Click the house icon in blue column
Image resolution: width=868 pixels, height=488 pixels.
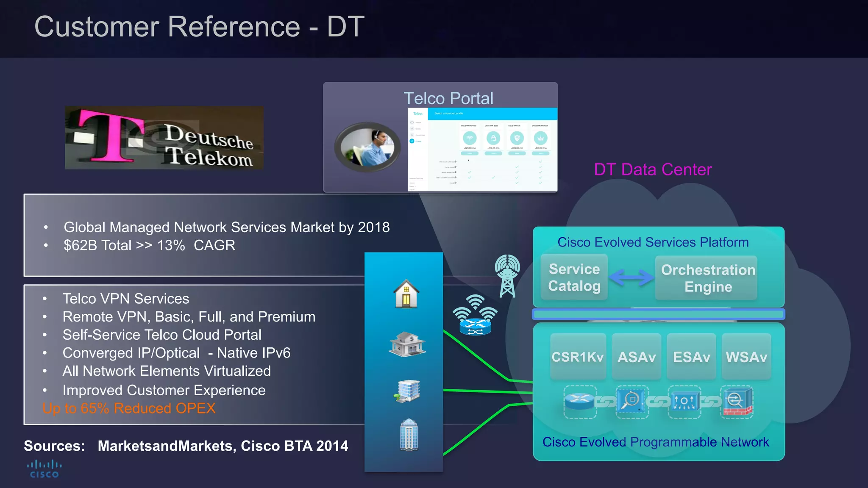pos(406,294)
